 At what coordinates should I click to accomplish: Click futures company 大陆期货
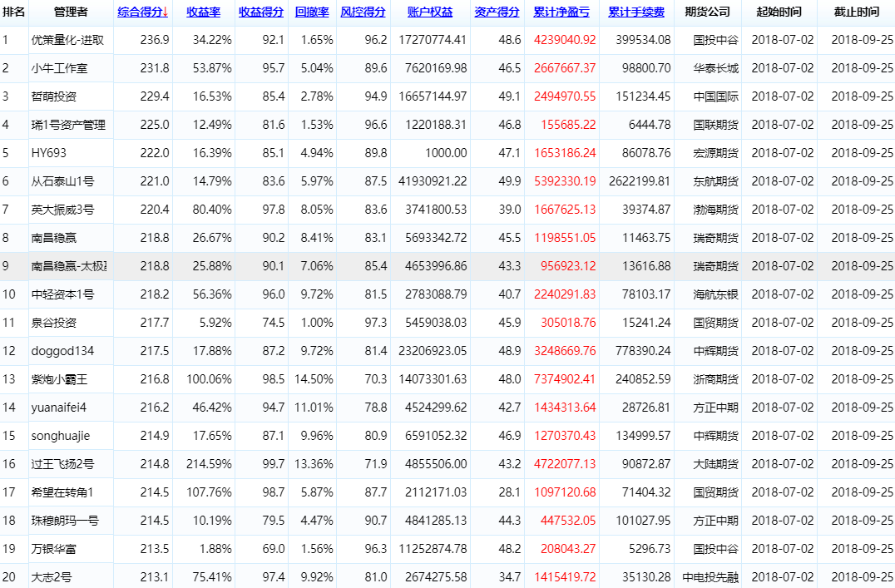pos(716,464)
